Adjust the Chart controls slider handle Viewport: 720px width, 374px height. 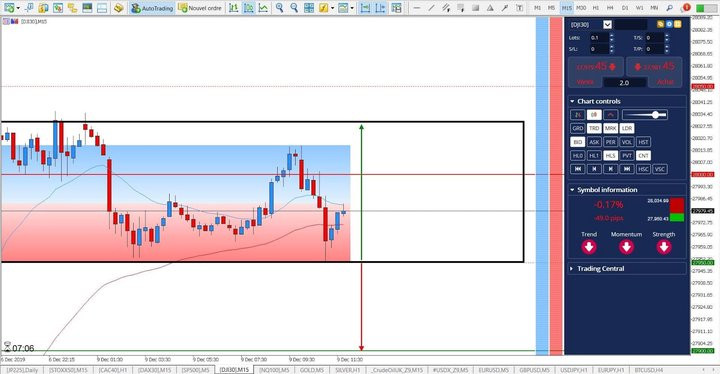pyautogui.click(x=656, y=115)
